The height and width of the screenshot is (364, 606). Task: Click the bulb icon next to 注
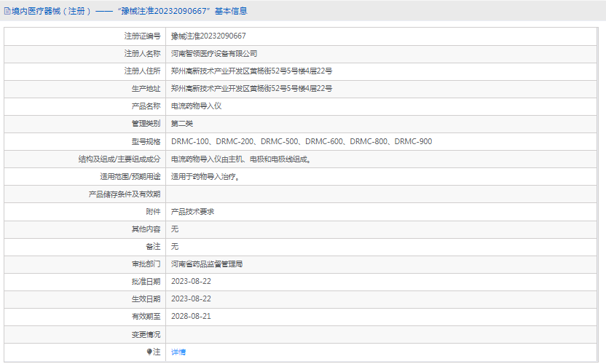pos(149,352)
